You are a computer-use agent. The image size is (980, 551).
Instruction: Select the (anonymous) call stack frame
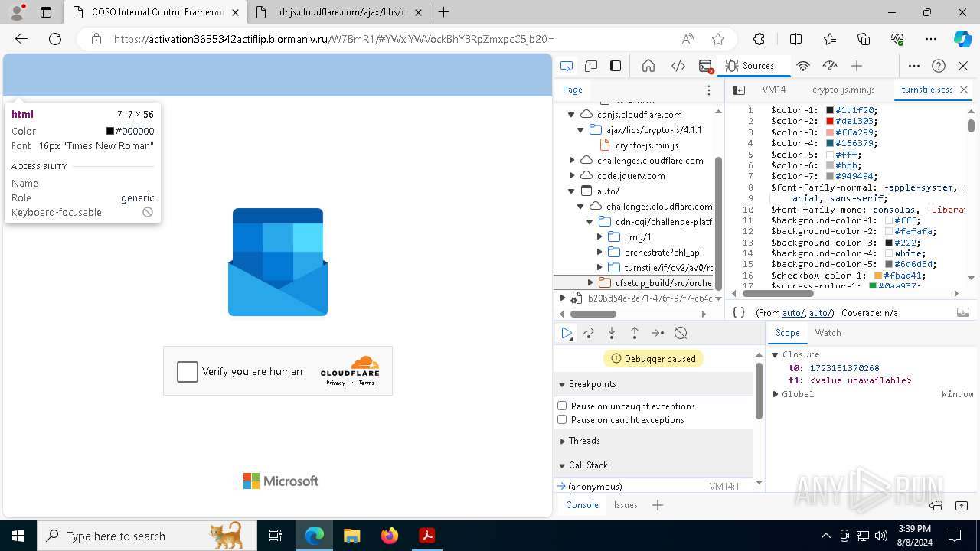pos(595,487)
